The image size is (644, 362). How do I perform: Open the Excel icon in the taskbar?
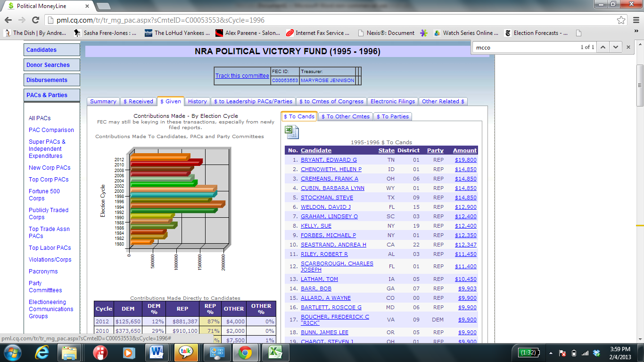(275, 353)
